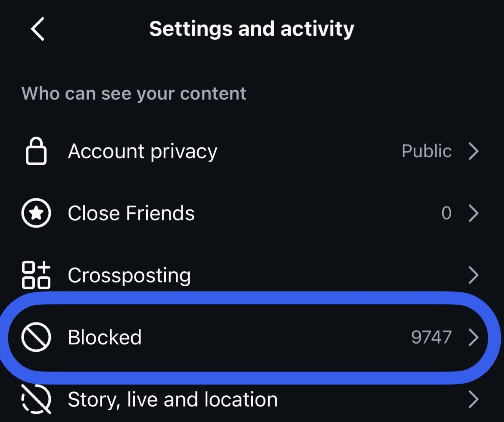Tap the Public privacy status label
Viewport: 504px width, 422px height.
click(427, 151)
